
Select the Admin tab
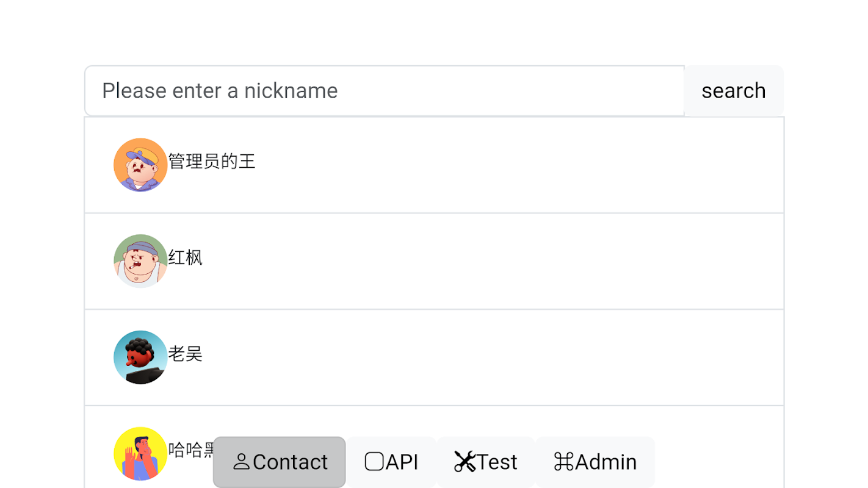click(x=595, y=462)
